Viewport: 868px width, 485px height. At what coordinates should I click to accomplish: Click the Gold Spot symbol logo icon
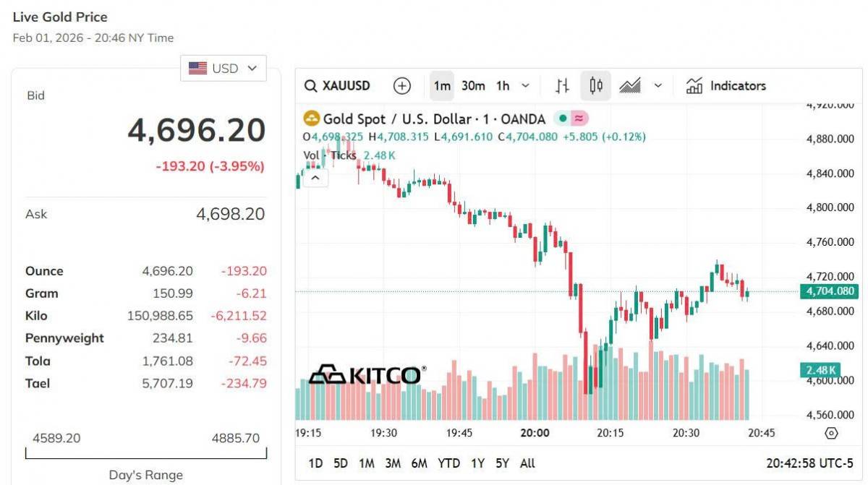pos(312,119)
